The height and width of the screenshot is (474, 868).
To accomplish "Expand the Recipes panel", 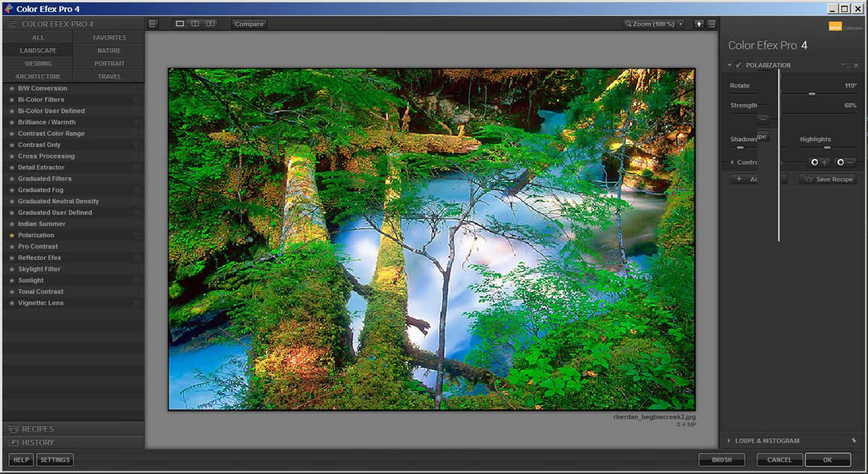I will point(37,429).
